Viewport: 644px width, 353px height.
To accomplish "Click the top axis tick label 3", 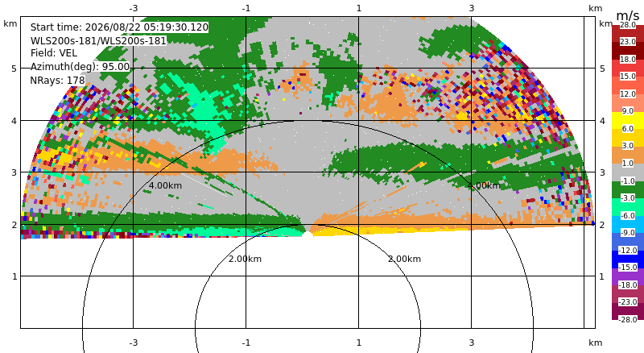I will tap(472, 8).
